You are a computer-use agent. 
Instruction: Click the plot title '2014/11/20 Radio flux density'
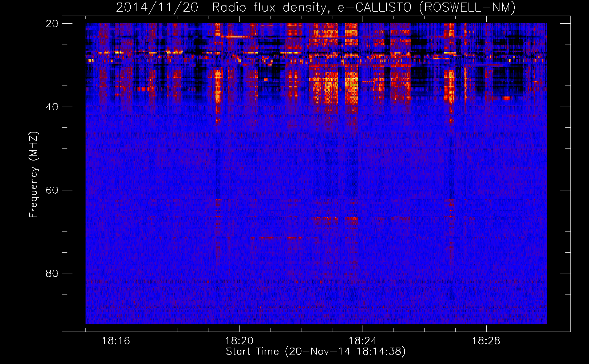tap(222, 8)
